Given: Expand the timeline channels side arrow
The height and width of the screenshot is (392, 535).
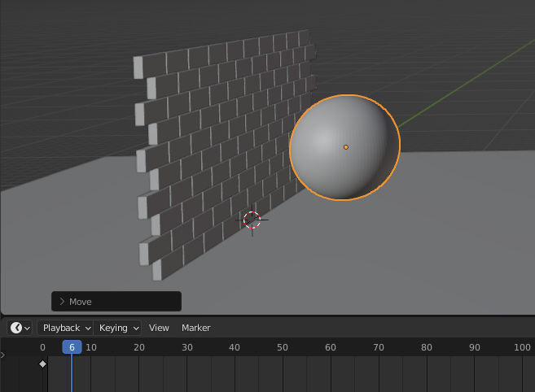Looking at the screenshot, I should (2, 355).
